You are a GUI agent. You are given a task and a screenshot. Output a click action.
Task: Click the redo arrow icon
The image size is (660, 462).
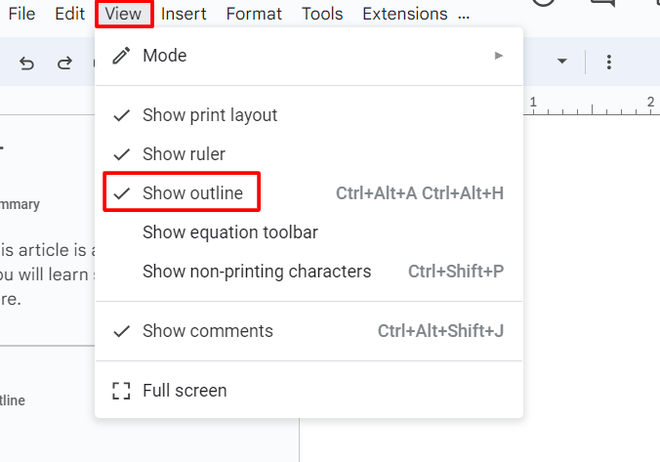[x=65, y=63]
